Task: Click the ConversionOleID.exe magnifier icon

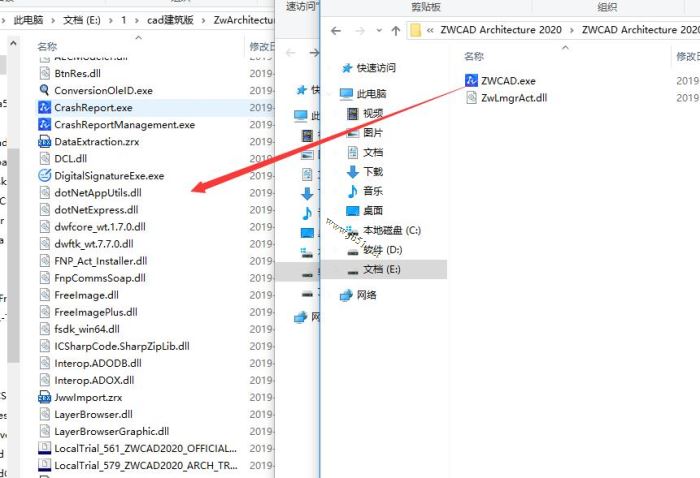Action: (x=45, y=90)
